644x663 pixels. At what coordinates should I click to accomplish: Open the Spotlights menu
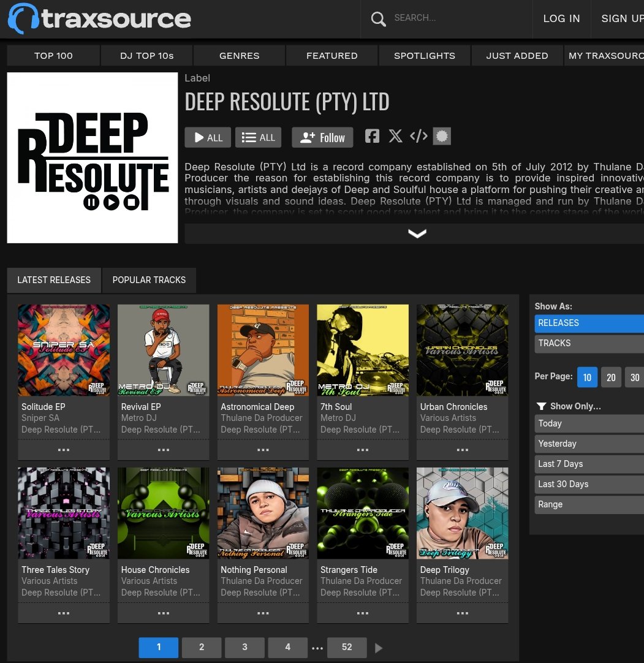[425, 56]
